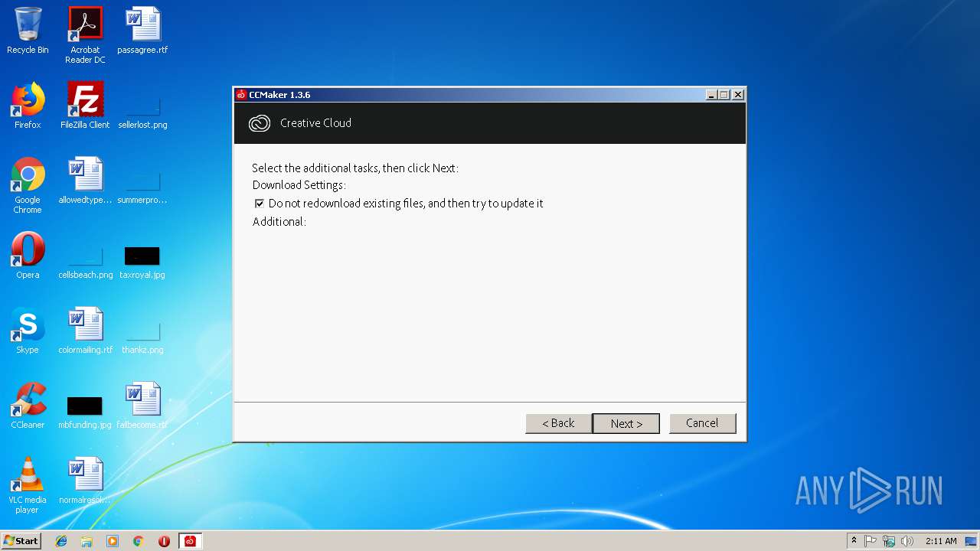Screen dimensions: 980x551
Task: Launch Skype desktop shortcut
Action: tap(28, 331)
